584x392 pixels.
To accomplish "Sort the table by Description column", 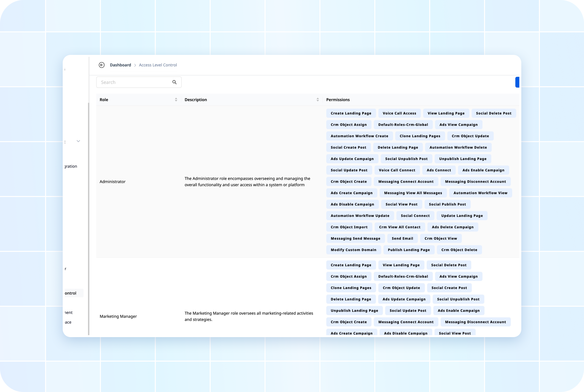I will tap(317, 100).
